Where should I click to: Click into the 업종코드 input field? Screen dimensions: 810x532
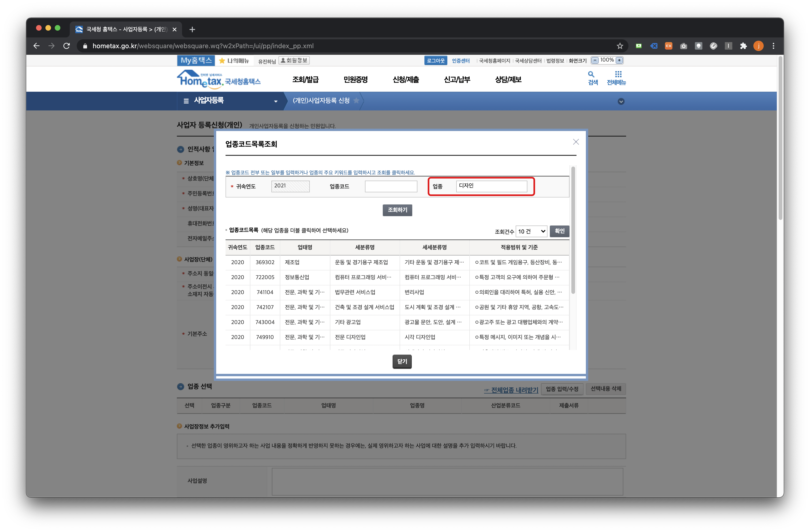pos(391,186)
